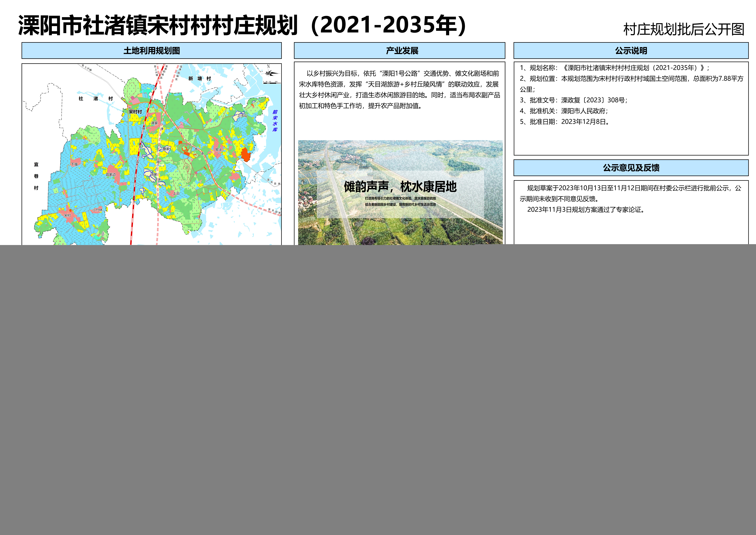The image size is (756, 535).
Task: Click the 下强 place label
Action: [74, 164]
